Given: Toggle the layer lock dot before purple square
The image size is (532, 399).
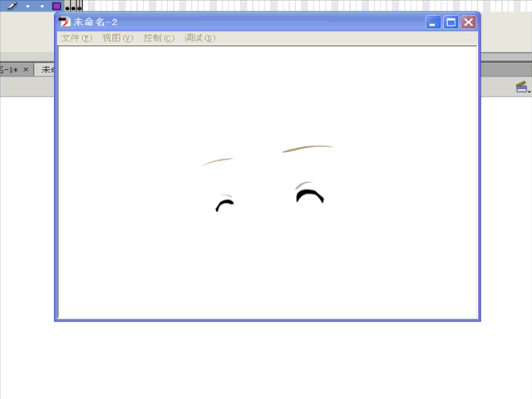Looking at the screenshot, I should tap(42, 6).
